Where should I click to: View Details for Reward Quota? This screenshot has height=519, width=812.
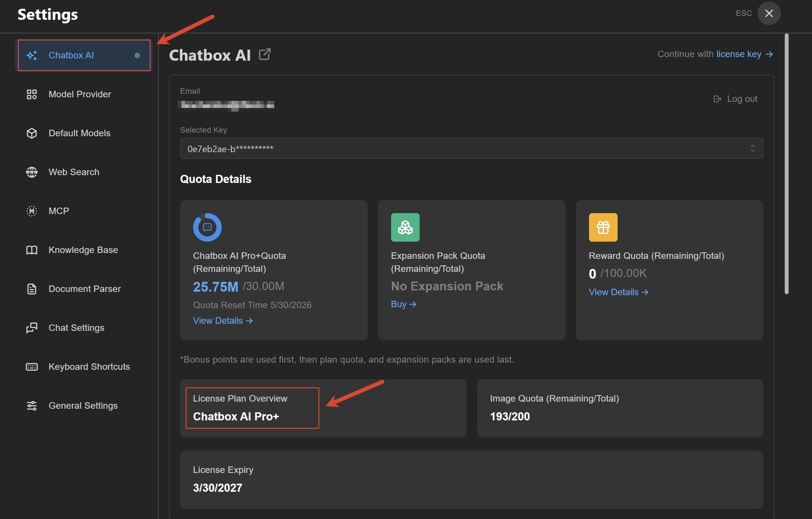(618, 292)
